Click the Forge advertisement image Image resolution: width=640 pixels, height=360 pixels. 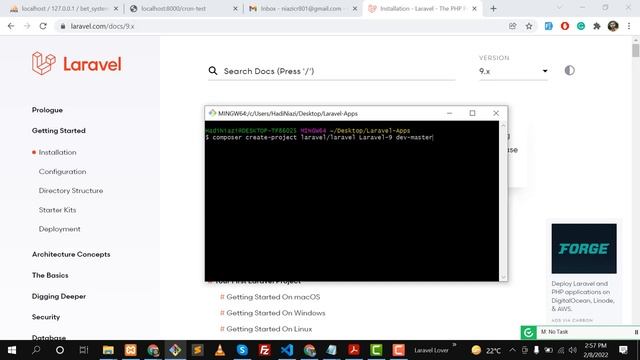[x=584, y=248]
